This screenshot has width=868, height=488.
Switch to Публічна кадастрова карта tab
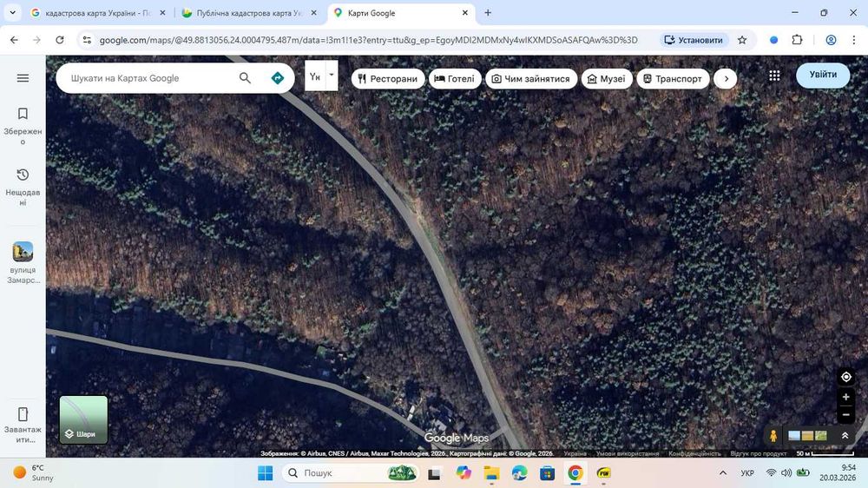(249, 13)
